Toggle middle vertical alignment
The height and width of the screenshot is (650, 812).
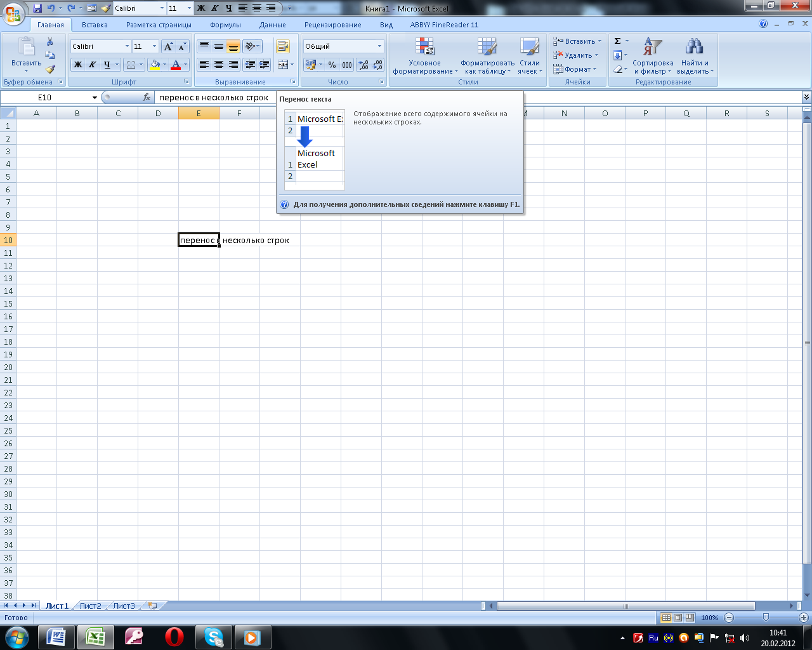click(x=218, y=46)
